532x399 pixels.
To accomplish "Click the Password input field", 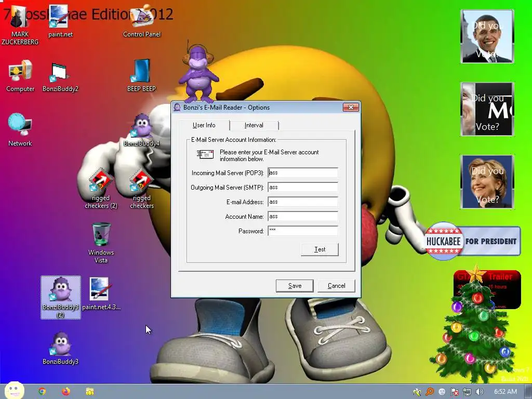I will 303,231.
